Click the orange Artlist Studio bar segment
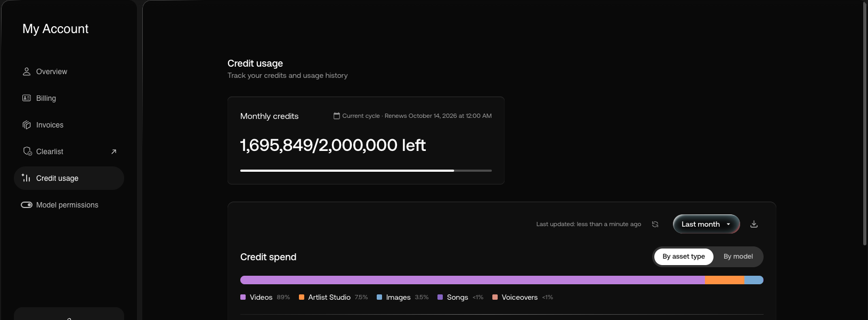 click(x=725, y=280)
